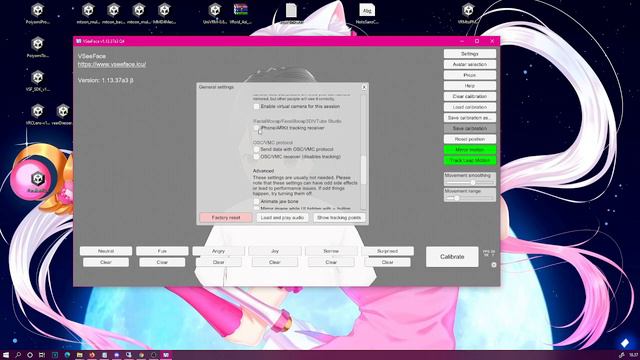
Task: Click the pink Factory reset button
Action: pos(226,218)
